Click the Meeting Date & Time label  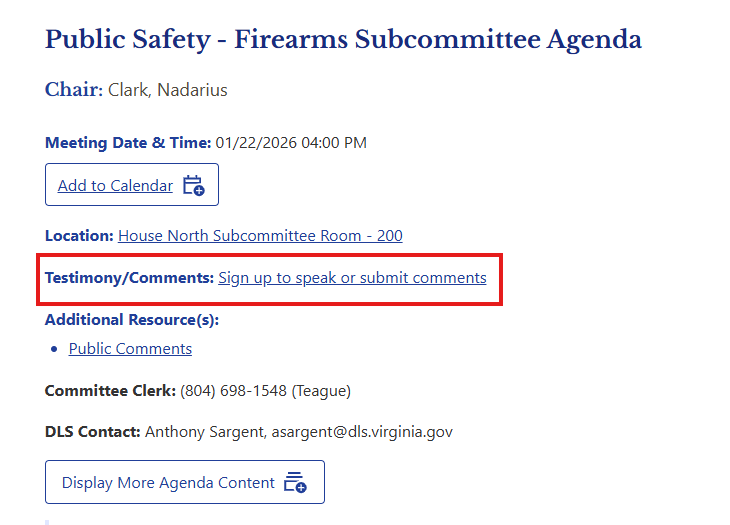(x=128, y=143)
